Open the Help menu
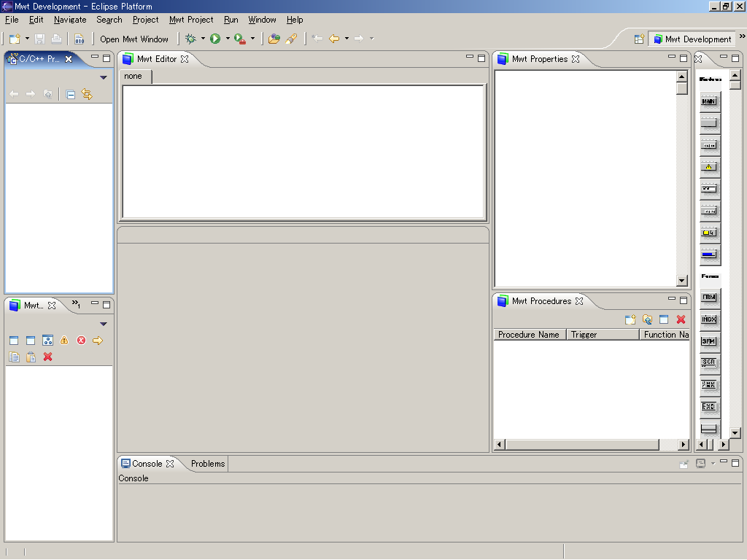Viewport: 747px width, 560px height. pos(295,20)
